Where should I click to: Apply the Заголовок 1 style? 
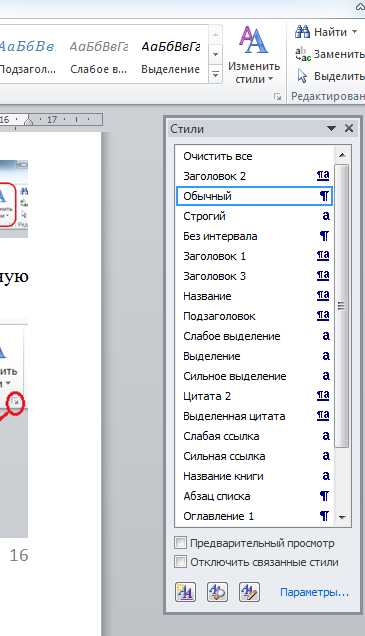254,256
